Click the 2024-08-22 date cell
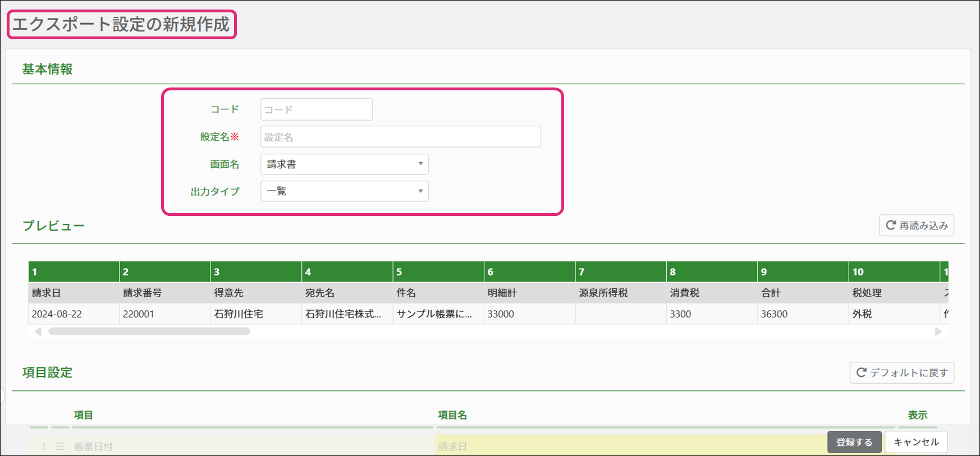 (74, 314)
